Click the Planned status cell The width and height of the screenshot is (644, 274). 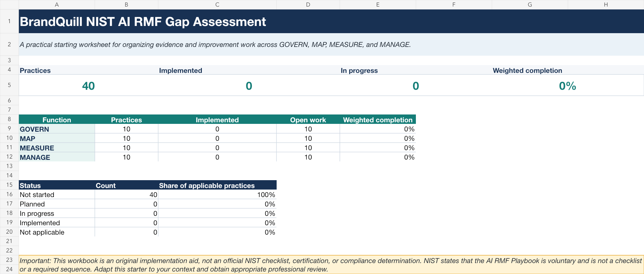pyautogui.click(x=57, y=204)
